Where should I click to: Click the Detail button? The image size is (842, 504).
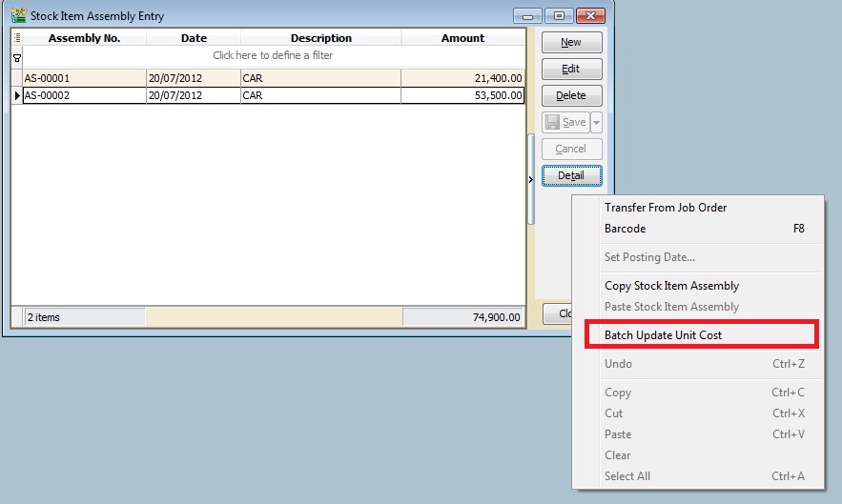(570, 175)
